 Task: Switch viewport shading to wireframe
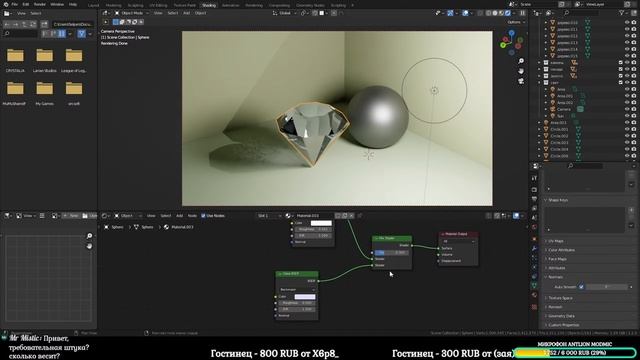489,13
